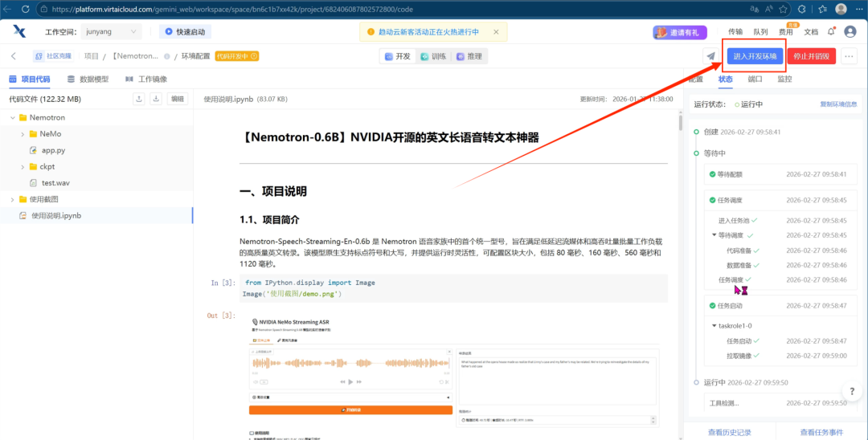Collapse the 等待调度 disclosure triangle

714,235
